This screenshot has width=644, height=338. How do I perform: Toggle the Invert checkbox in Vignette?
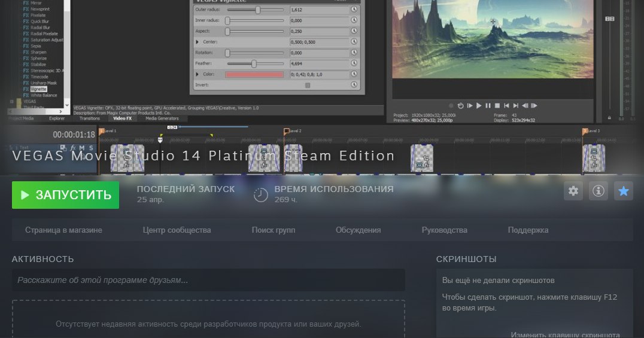coord(308,85)
